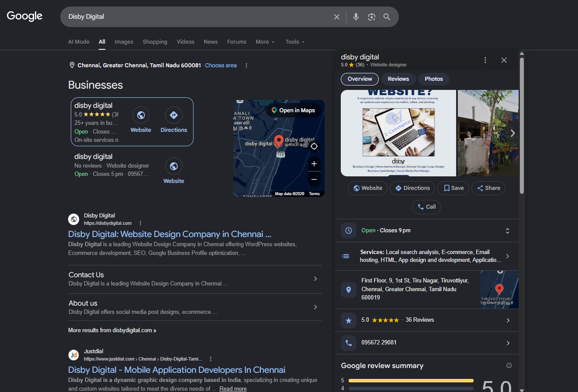Open review summary info icon
578x392 pixels.
509,365
